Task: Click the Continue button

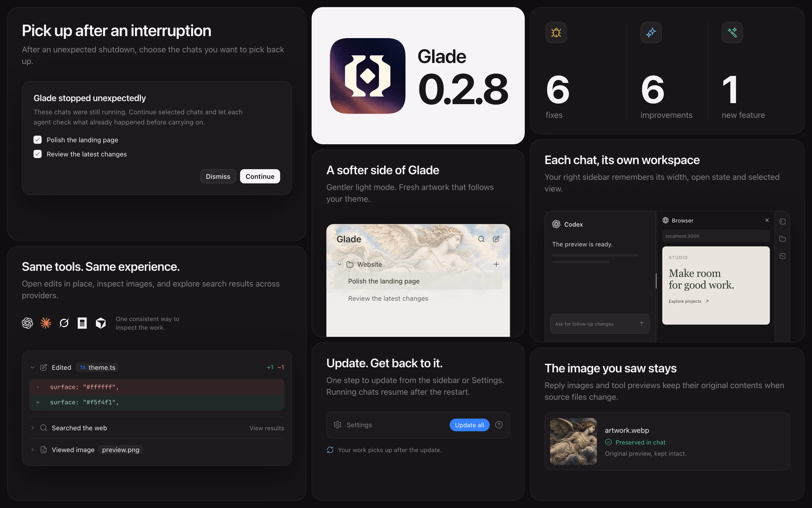Action: click(x=260, y=176)
